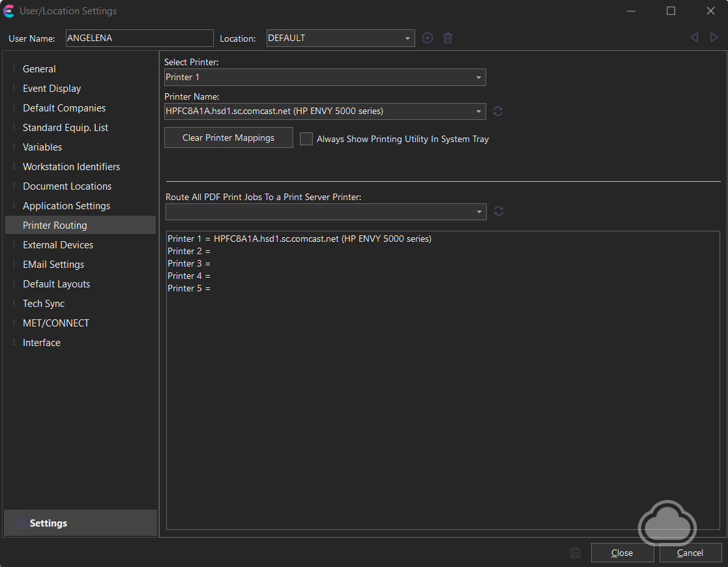Viewport: 728px width, 567px height.
Task: Expand the Select Printer dropdown
Action: tap(478, 78)
